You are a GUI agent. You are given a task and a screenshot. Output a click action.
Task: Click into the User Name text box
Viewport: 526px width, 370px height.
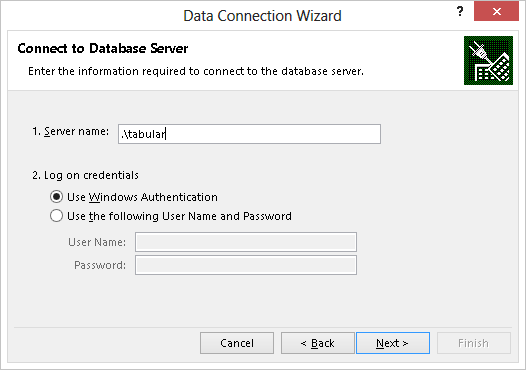(246, 242)
